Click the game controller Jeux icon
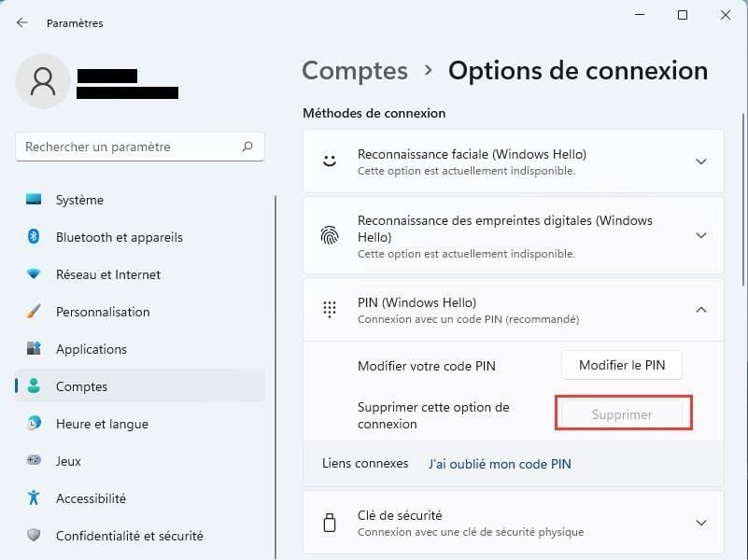 click(34, 460)
